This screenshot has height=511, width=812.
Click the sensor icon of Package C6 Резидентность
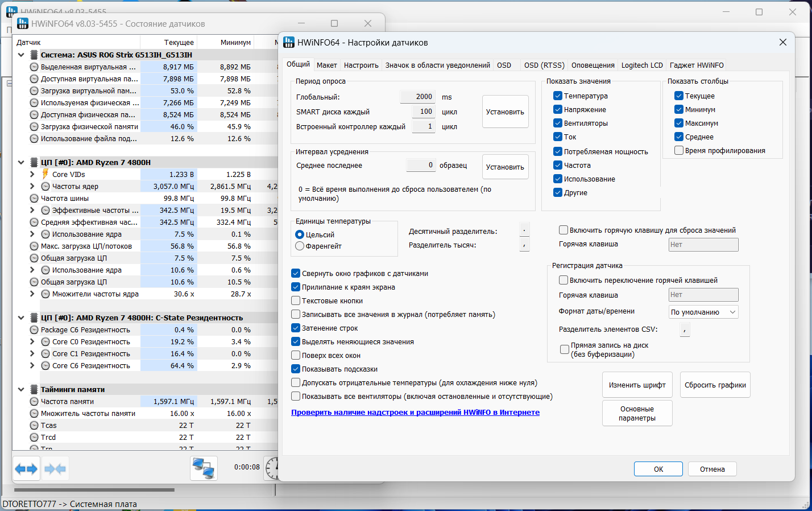pos(34,330)
